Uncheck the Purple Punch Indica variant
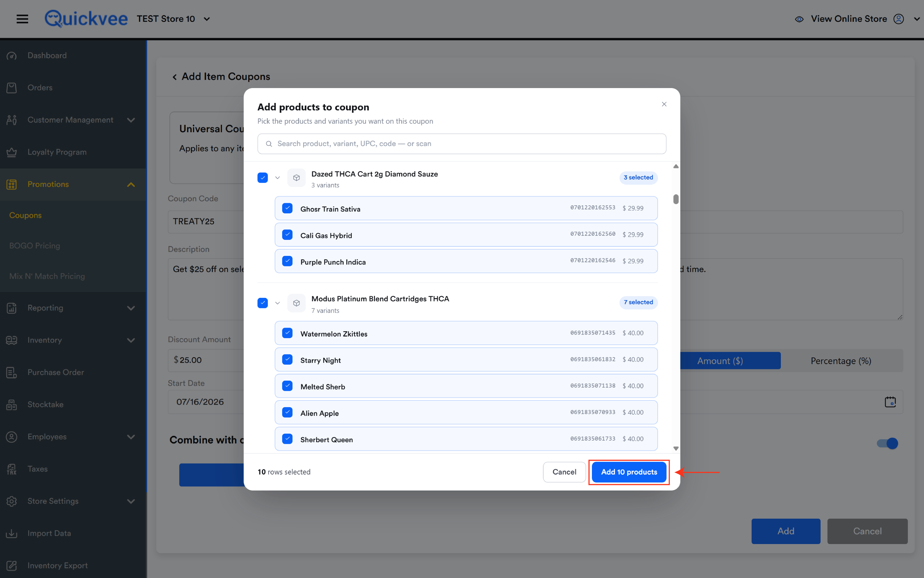 pos(287,261)
